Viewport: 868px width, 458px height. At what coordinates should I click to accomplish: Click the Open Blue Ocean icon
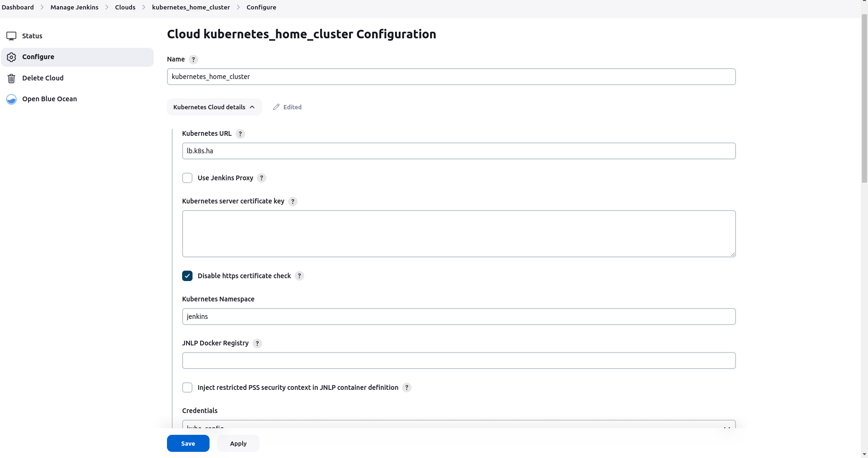(x=11, y=99)
